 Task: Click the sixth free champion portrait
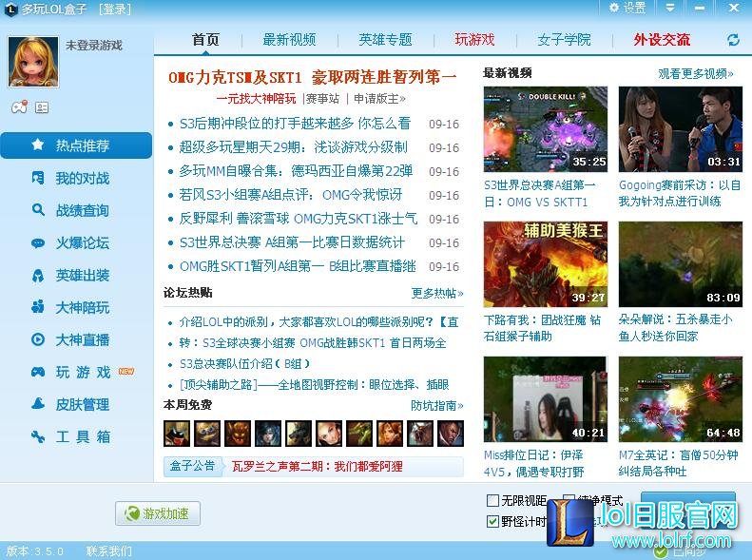click(329, 433)
